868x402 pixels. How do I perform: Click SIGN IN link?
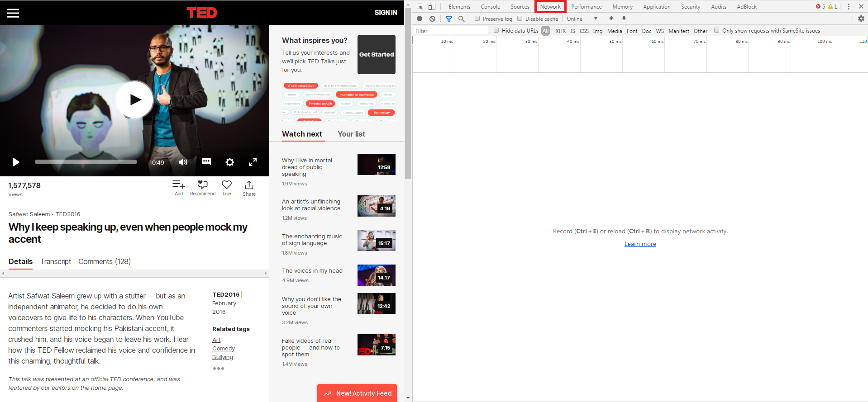pos(386,13)
